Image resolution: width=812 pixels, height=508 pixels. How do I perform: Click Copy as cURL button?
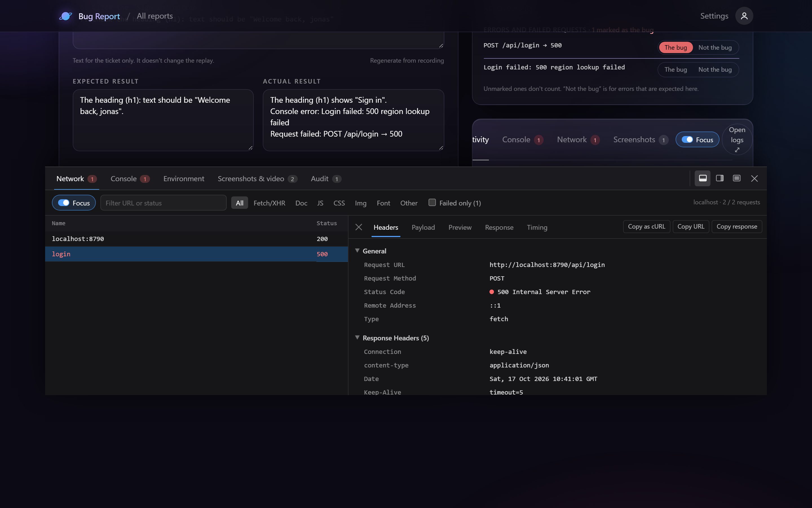click(x=646, y=226)
